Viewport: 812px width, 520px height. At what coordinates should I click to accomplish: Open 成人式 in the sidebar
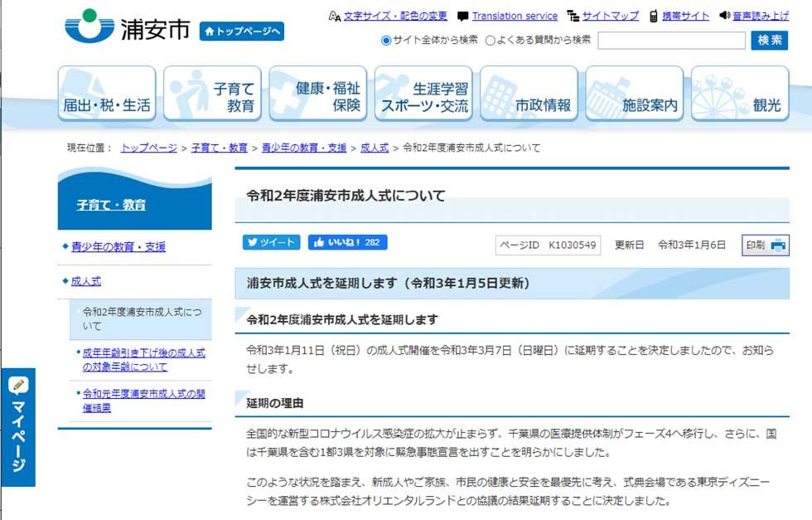tap(86, 281)
